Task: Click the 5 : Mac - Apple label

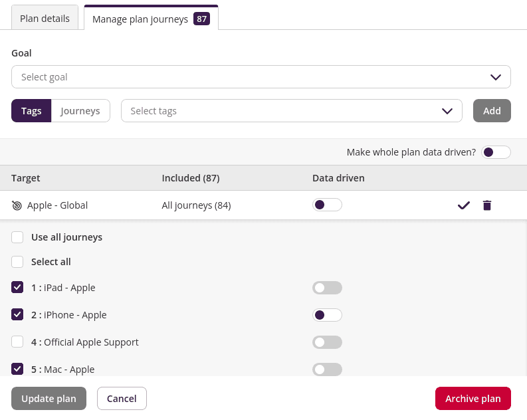Action: (63, 369)
